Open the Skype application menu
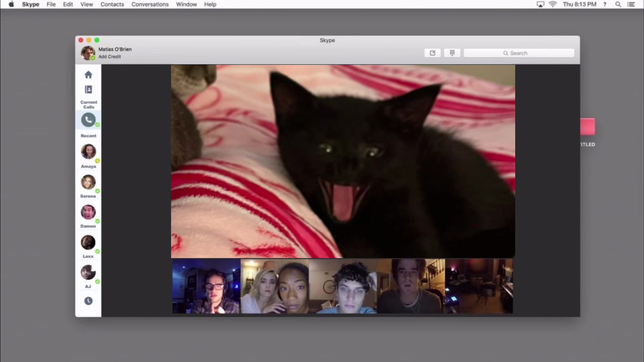This screenshot has height=362, width=644. pyautogui.click(x=31, y=4)
